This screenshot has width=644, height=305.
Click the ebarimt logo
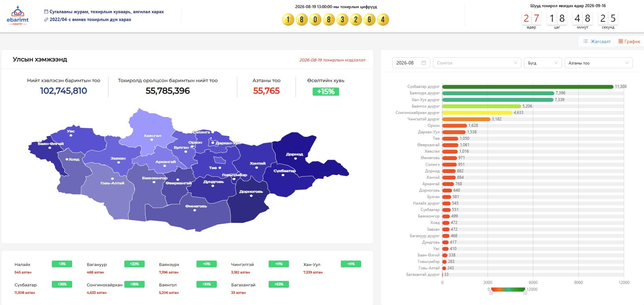(x=18, y=16)
